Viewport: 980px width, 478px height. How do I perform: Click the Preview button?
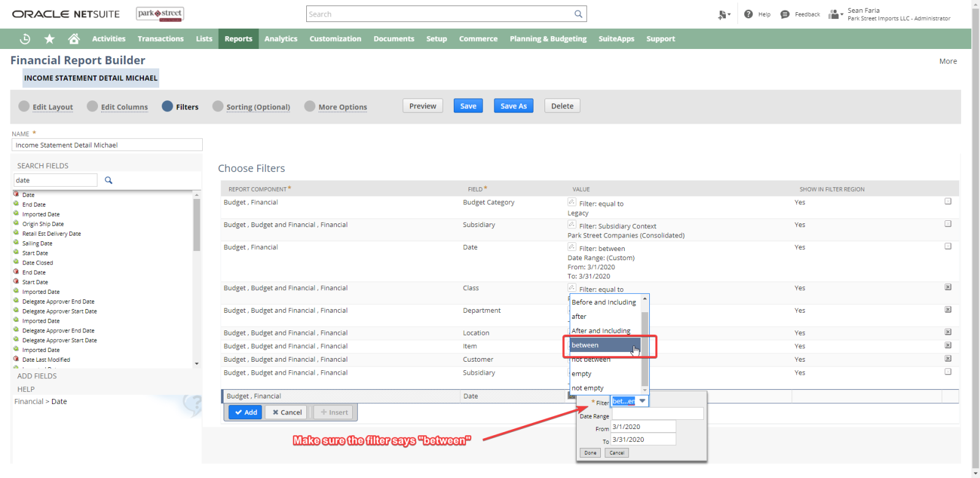pos(423,106)
